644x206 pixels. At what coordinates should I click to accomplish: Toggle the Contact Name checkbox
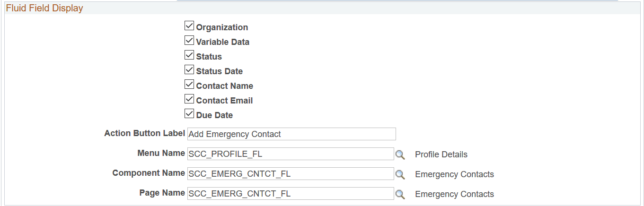click(189, 85)
